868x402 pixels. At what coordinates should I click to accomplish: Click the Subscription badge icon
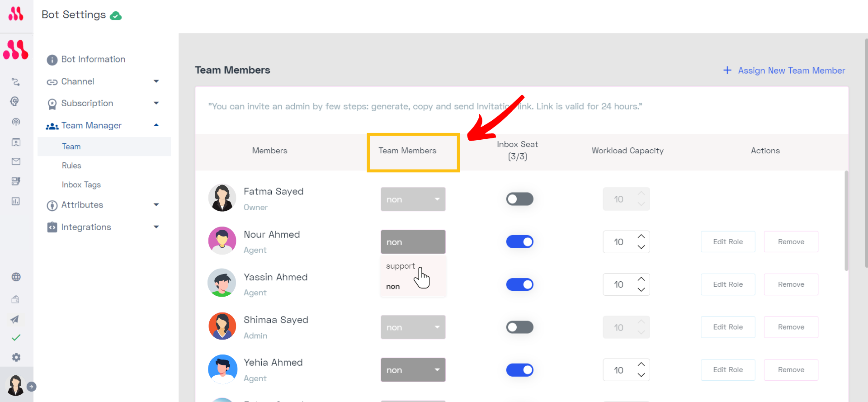pyautogui.click(x=52, y=104)
